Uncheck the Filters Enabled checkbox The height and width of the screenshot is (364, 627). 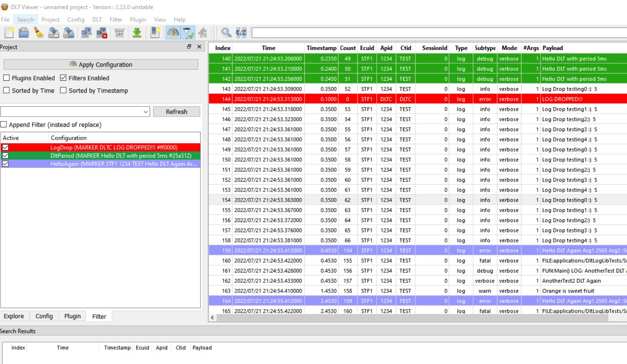click(63, 78)
